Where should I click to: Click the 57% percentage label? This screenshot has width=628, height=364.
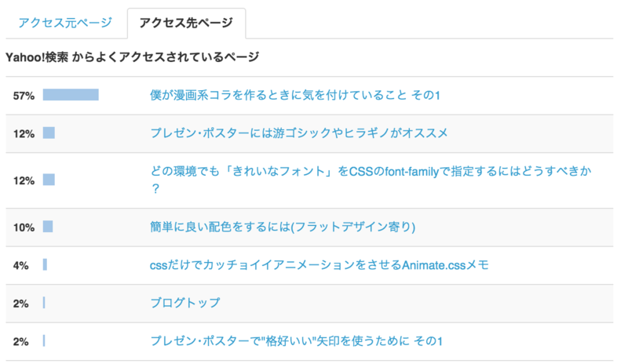(24, 96)
